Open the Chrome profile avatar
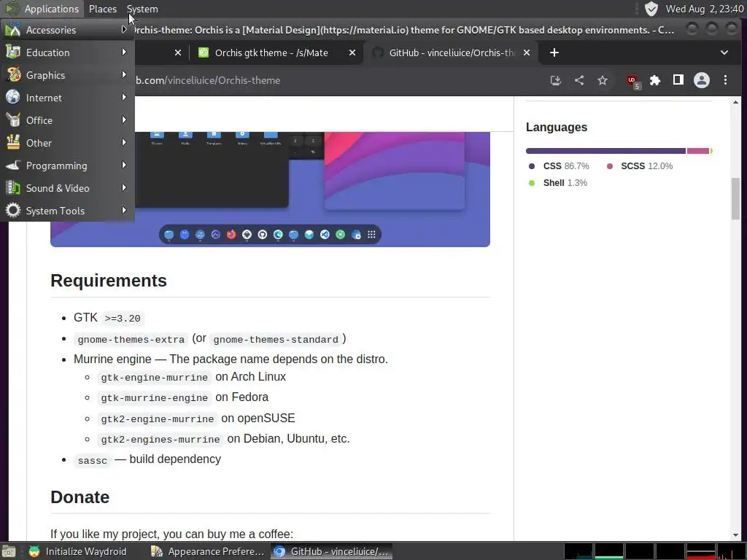 point(702,80)
